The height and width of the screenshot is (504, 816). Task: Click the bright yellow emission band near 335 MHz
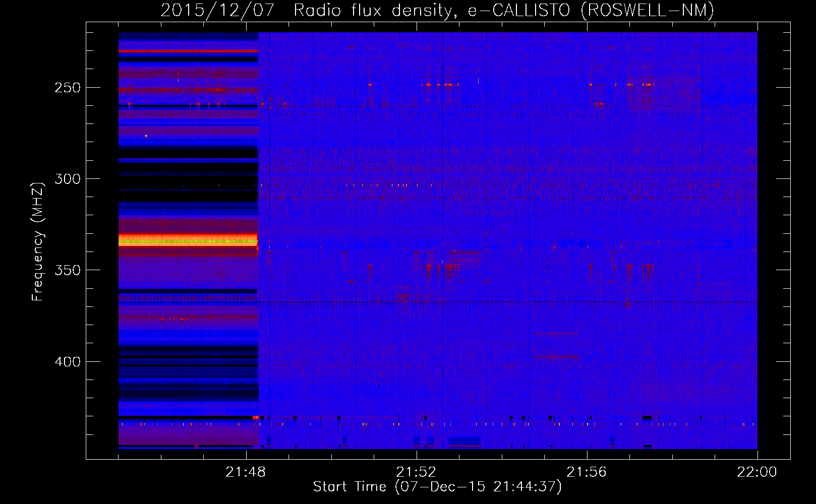coord(188,240)
